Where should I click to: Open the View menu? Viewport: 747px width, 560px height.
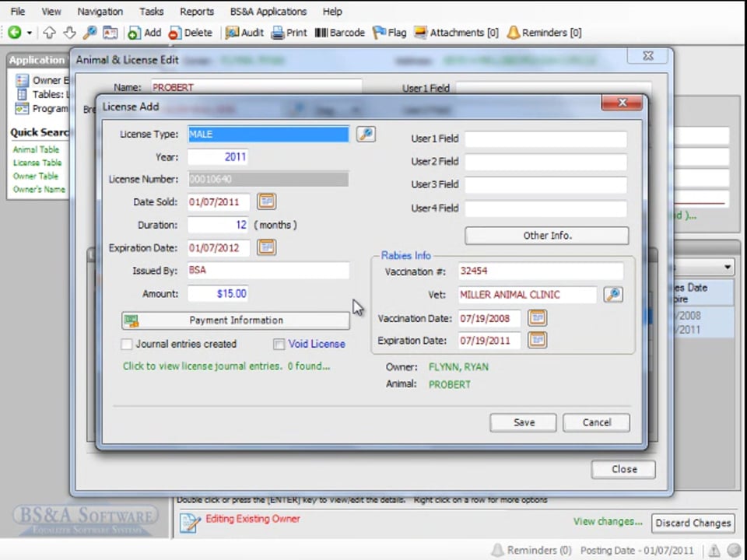(51, 12)
